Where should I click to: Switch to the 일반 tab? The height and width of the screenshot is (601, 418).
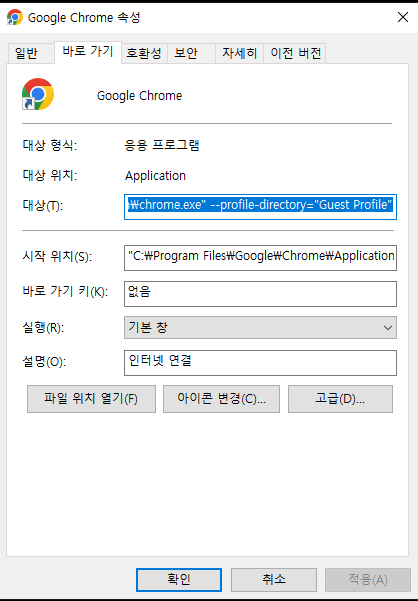click(31, 53)
